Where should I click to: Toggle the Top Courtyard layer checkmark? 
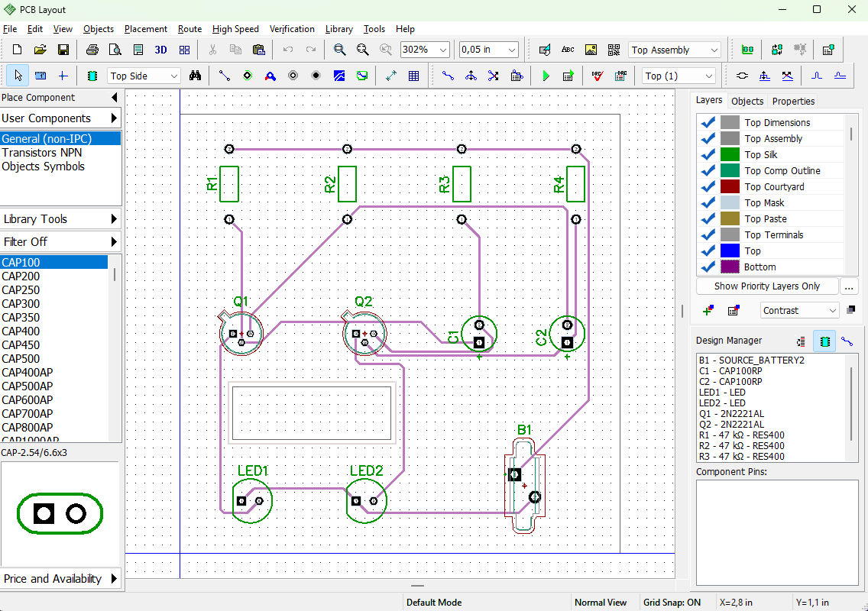coord(708,186)
